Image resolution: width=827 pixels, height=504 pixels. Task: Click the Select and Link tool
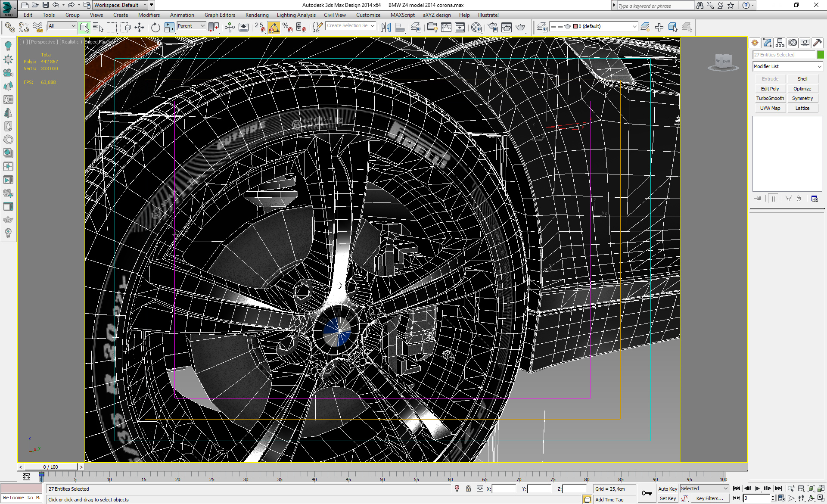tap(9, 28)
